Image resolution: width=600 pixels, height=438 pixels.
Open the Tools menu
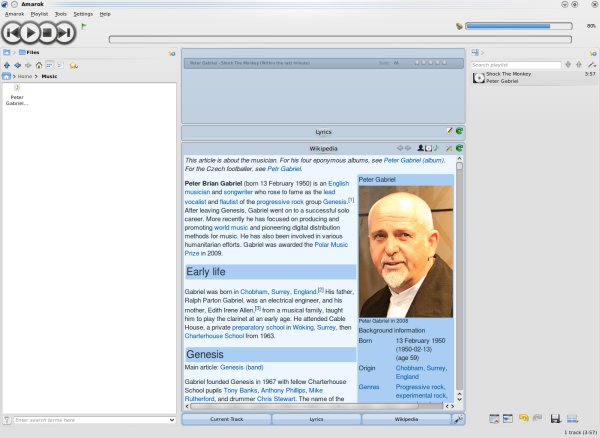[x=61, y=15]
